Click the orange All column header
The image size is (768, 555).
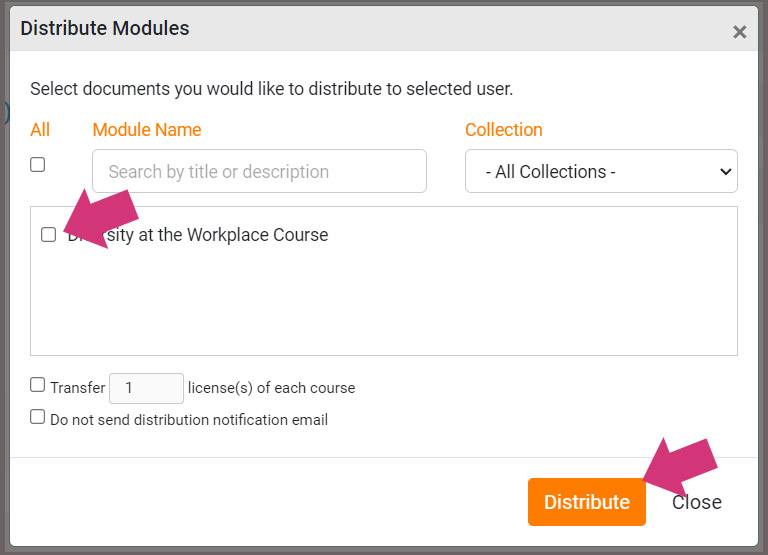point(40,130)
